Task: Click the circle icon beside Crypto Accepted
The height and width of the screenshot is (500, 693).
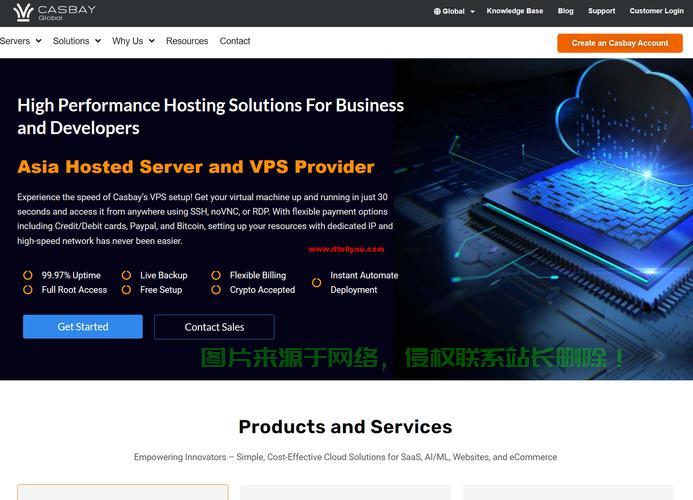Action: [216, 290]
